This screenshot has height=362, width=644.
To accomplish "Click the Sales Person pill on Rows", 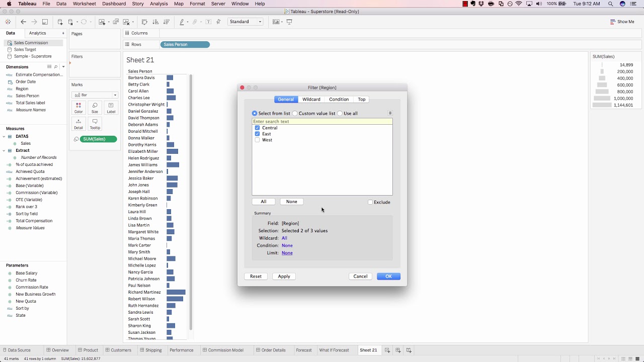I will [185, 45].
